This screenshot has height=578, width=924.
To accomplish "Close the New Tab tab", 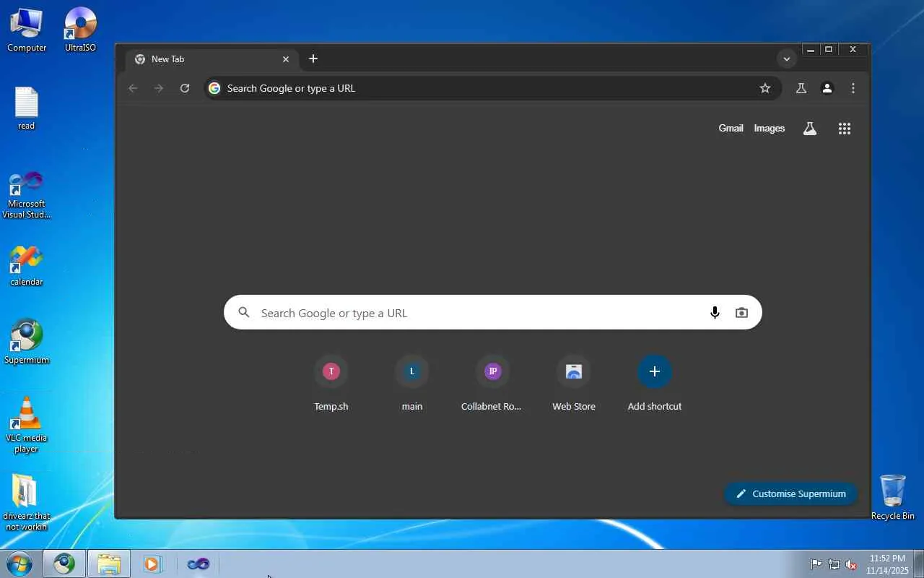I will click(286, 59).
